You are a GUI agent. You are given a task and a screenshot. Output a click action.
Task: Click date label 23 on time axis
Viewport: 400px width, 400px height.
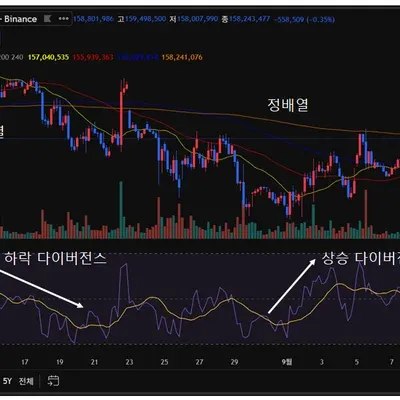129,362
